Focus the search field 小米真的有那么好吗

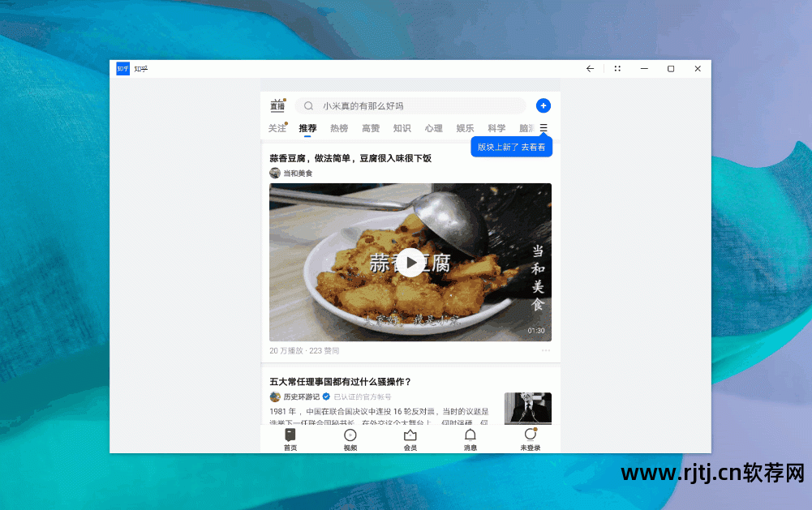(410, 105)
